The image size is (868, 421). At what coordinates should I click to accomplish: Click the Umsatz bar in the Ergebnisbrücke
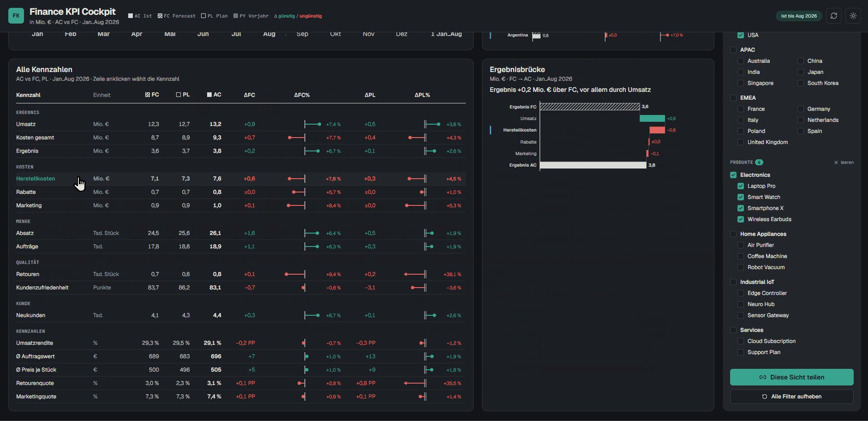[x=652, y=119]
